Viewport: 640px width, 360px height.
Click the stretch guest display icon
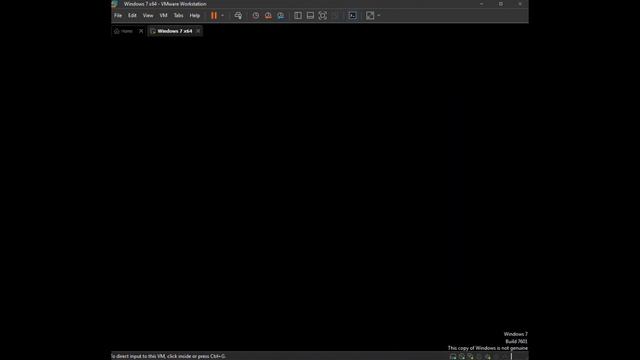click(370, 16)
